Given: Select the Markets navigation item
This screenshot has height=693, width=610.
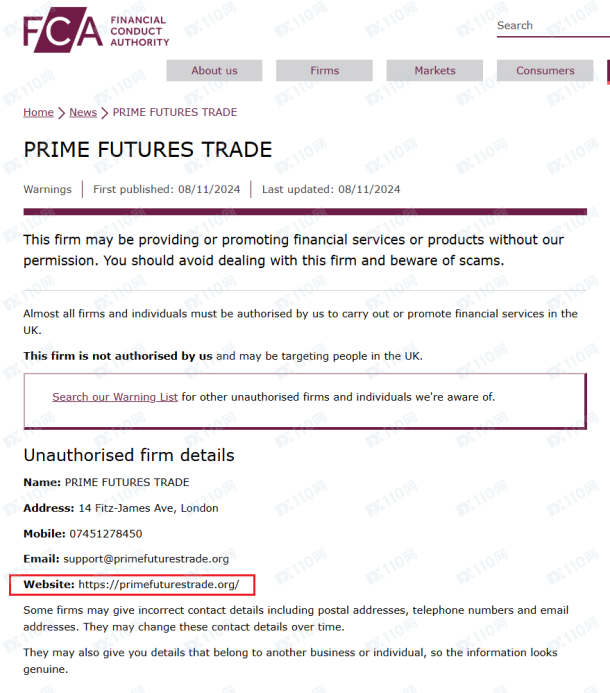Looking at the screenshot, I should (x=435, y=71).
